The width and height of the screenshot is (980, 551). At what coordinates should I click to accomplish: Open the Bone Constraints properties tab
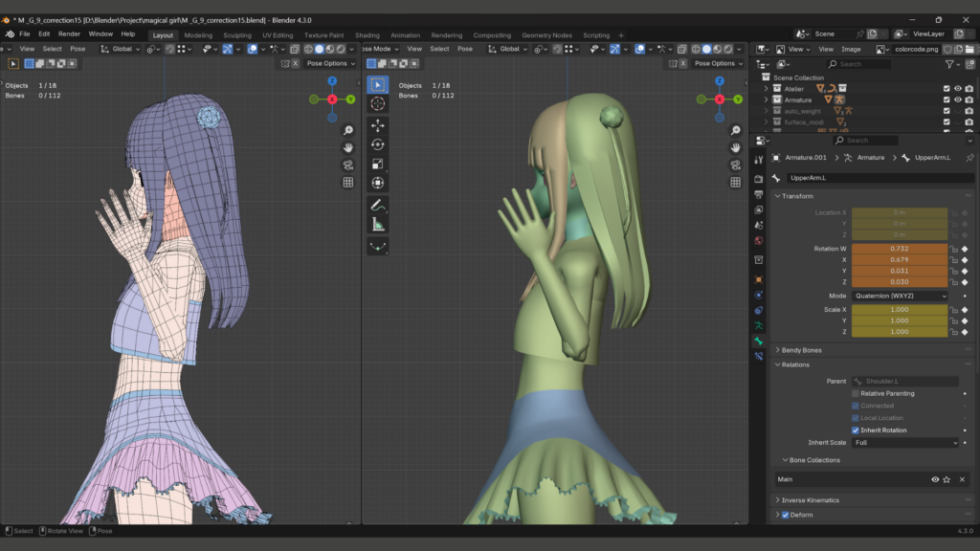[x=759, y=356]
